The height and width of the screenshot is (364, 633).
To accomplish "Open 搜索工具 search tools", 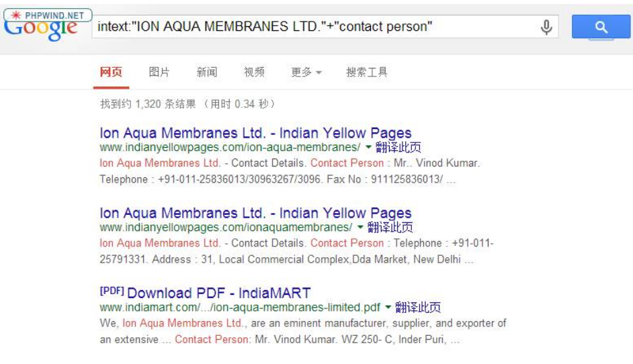I will tap(366, 73).
